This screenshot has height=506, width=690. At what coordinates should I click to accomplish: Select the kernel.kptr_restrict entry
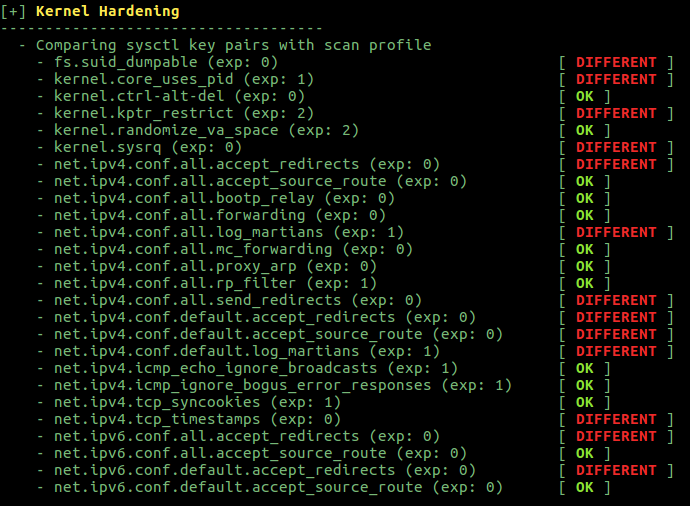click(184, 113)
